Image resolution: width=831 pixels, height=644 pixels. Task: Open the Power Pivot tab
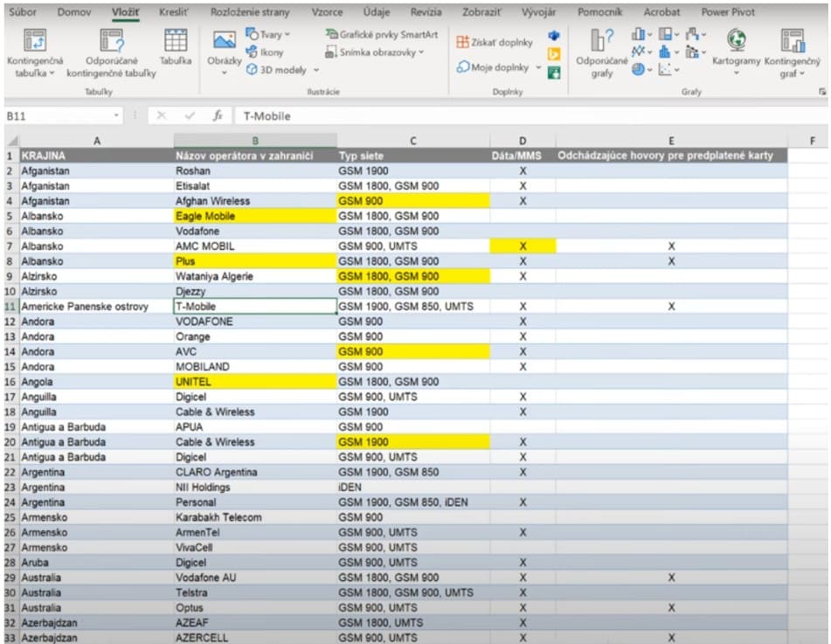(x=728, y=11)
